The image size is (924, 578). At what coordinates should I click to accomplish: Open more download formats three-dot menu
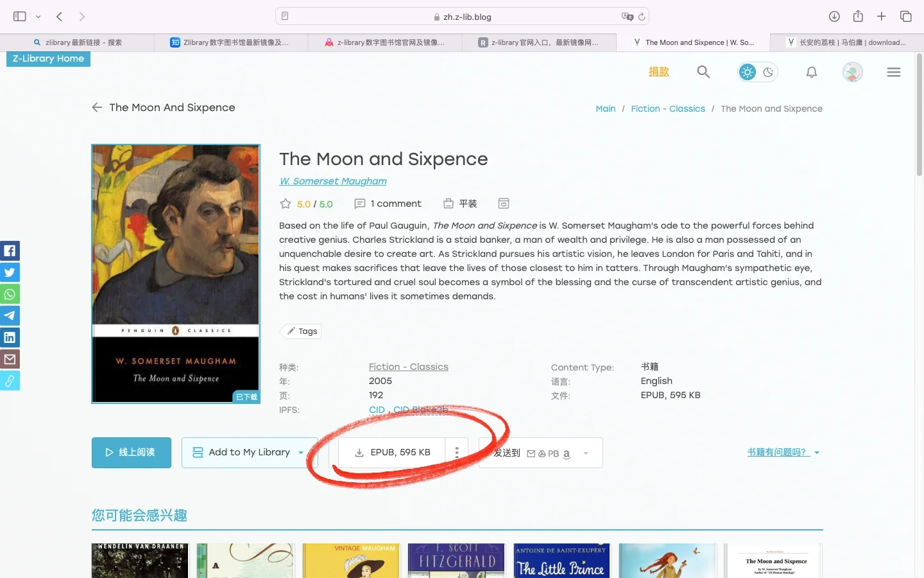tap(457, 453)
